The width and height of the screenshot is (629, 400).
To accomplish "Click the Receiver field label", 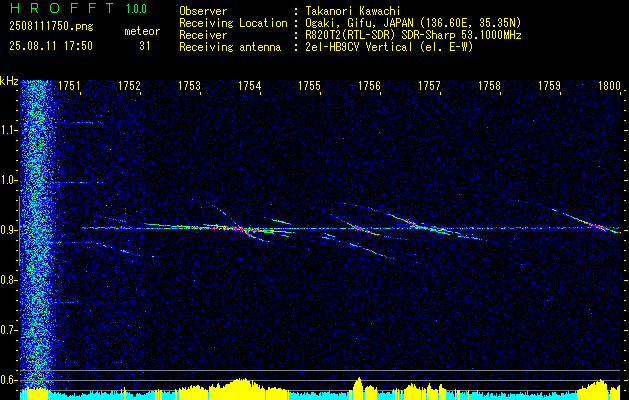I will pos(203,35).
